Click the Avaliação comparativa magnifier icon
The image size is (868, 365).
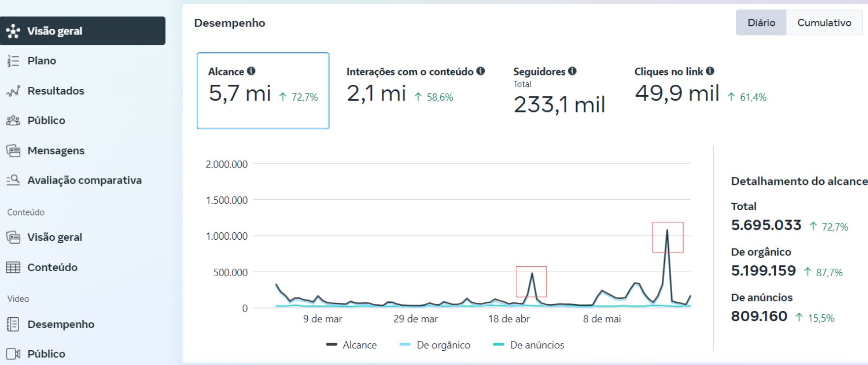[x=13, y=180]
